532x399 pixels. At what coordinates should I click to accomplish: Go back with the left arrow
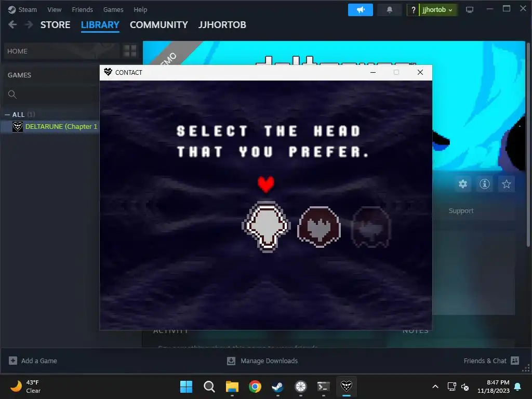(12, 24)
